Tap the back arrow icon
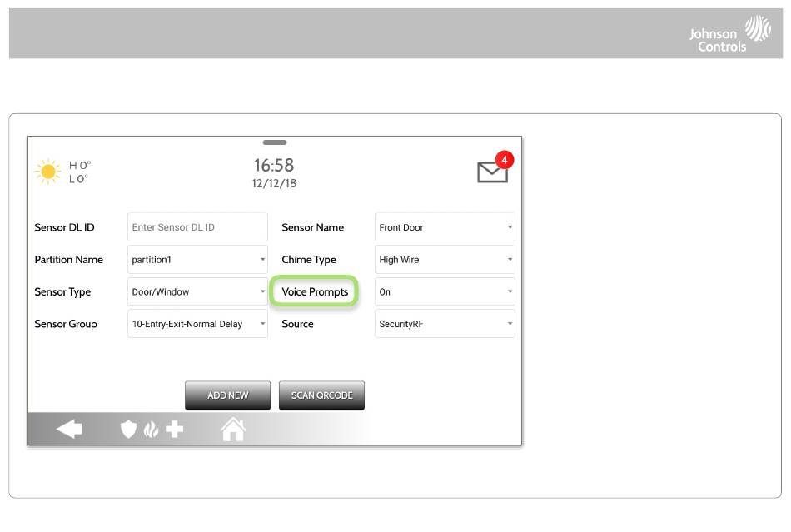 point(69,429)
